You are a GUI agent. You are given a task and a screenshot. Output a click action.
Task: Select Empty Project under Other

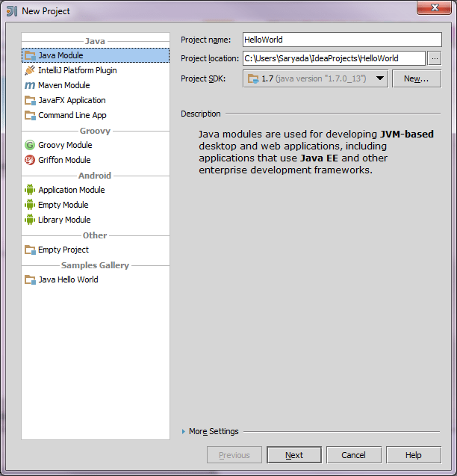[96, 250]
